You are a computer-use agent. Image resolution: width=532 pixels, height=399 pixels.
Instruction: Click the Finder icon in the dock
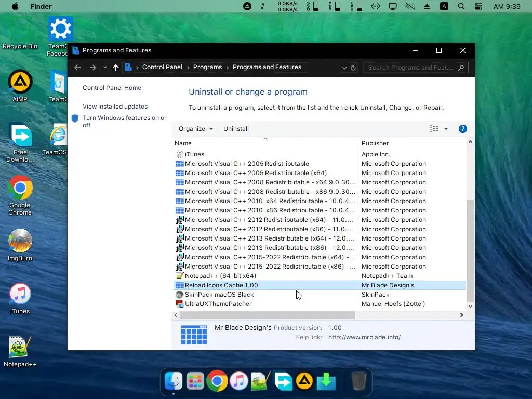coord(174,381)
